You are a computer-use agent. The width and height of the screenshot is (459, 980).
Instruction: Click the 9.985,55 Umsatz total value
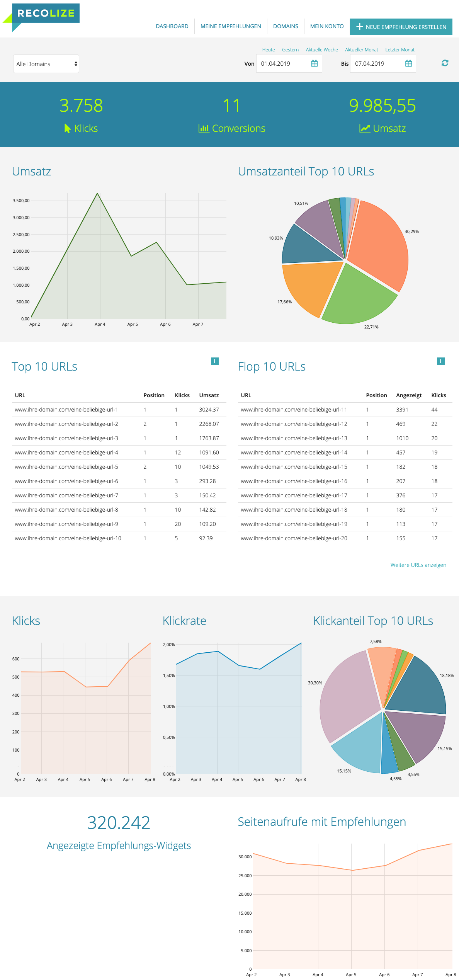point(382,105)
